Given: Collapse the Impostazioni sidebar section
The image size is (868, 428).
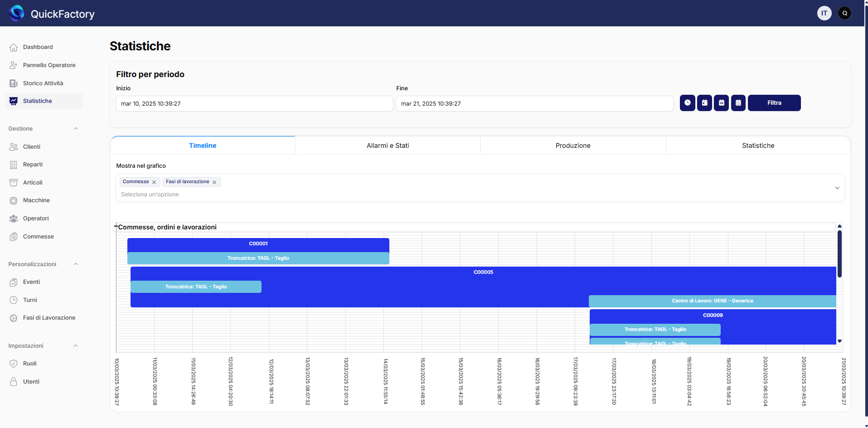Looking at the screenshot, I should 76,346.
